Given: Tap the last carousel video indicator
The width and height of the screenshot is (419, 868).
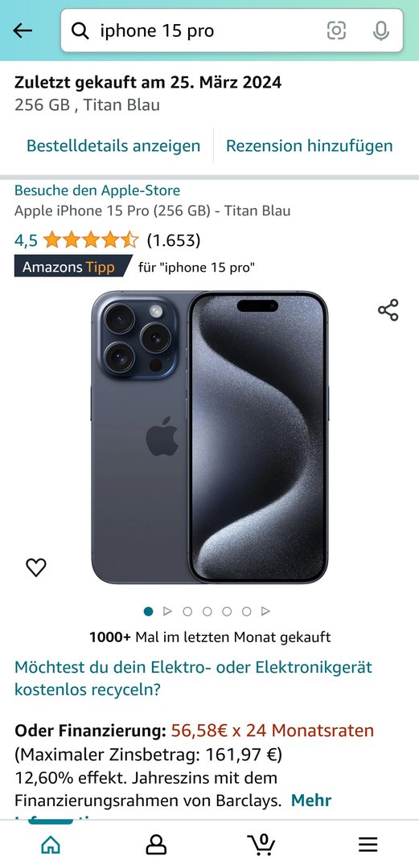Looking at the screenshot, I should (x=265, y=611).
